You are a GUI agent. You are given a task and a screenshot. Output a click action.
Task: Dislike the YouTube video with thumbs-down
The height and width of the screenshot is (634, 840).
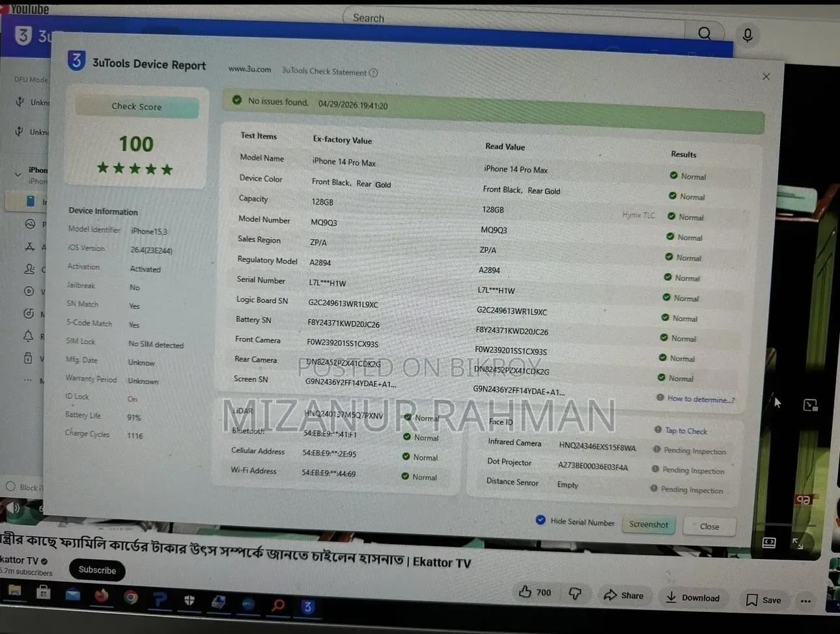pos(575,593)
